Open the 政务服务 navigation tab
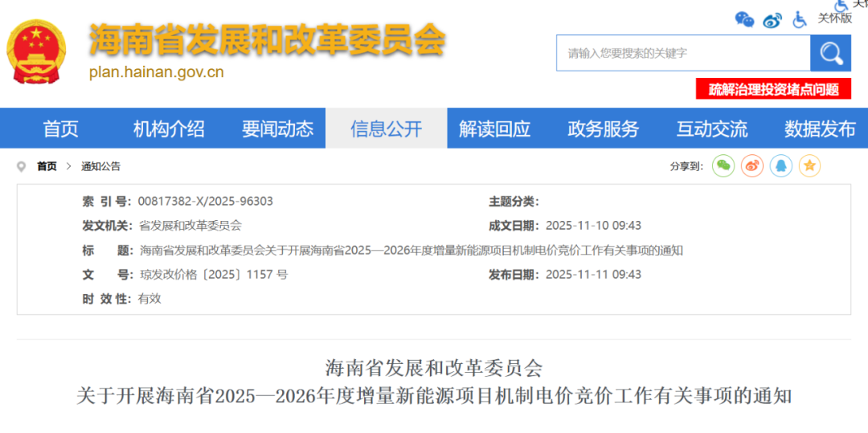Viewport: 868px width, 433px height. pyautogui.click(x=603, y=129)
